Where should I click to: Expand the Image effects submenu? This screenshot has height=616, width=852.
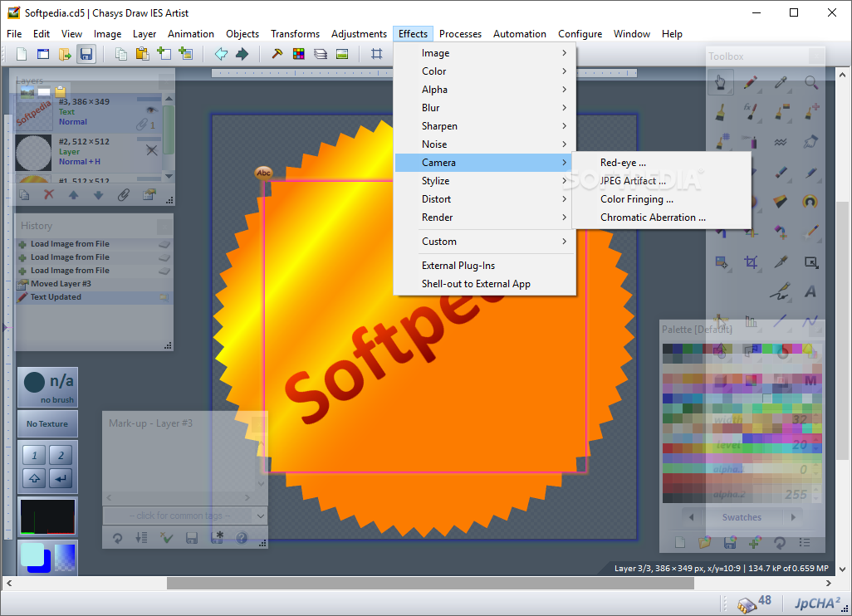coord(485,53)
